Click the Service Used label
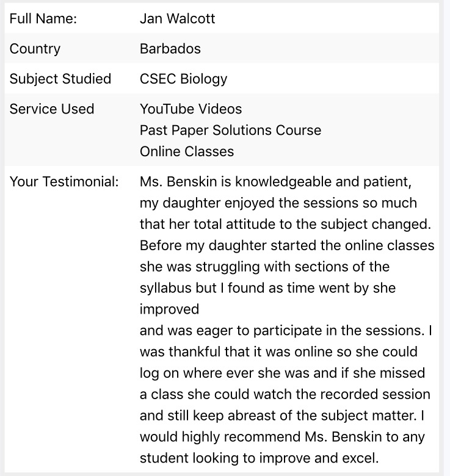450x476 pixels. (x=52, y=109)
